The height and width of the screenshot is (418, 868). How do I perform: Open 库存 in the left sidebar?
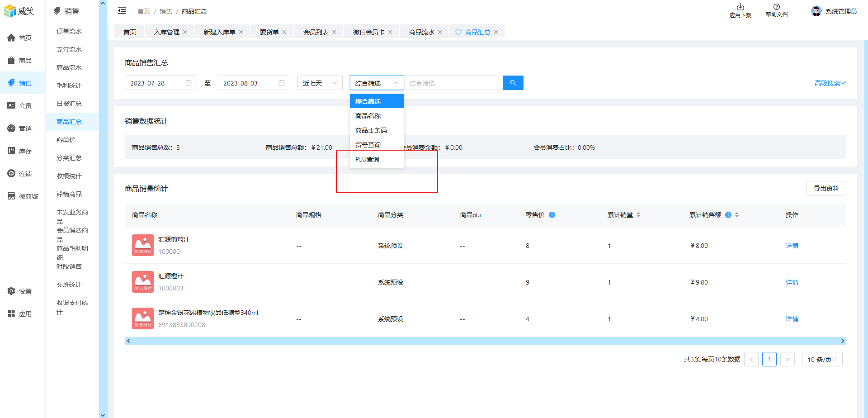(x=23, y=151)
